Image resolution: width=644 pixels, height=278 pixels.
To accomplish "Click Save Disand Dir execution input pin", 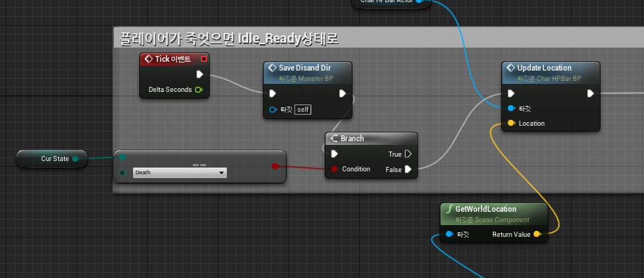I will point(272,93).
